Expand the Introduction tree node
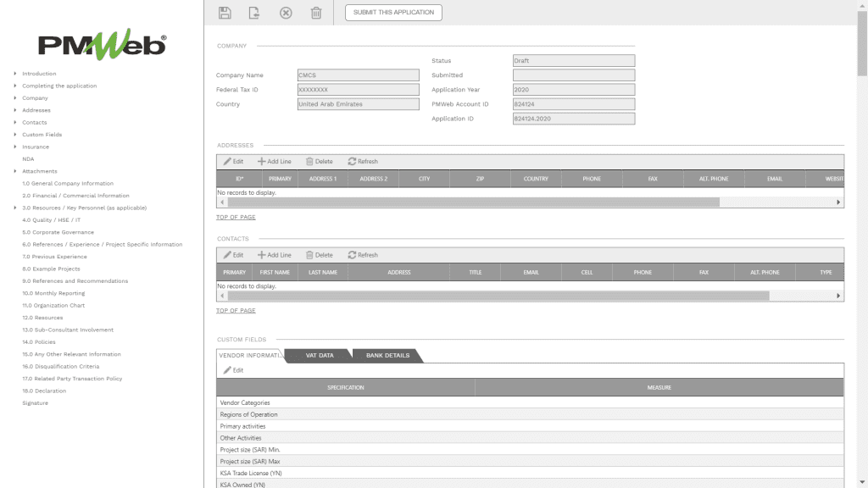This screenshot has width=868, height=488. point(15,73)
